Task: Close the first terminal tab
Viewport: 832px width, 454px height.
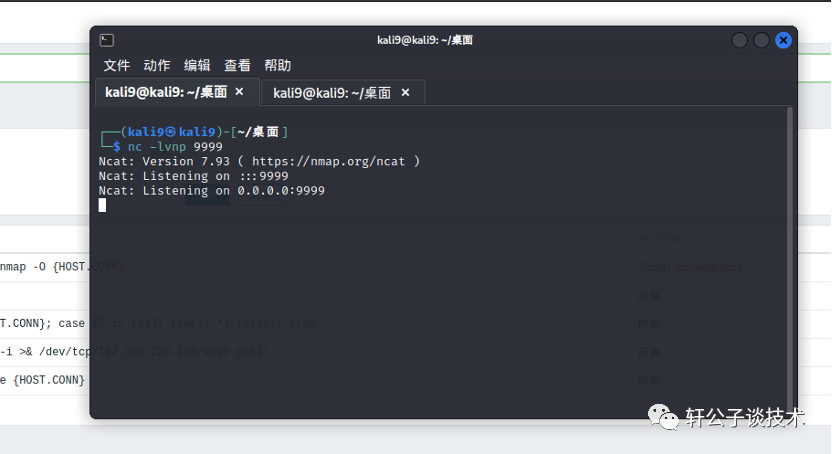Action: pyautogui.click(x=239, y=92)
